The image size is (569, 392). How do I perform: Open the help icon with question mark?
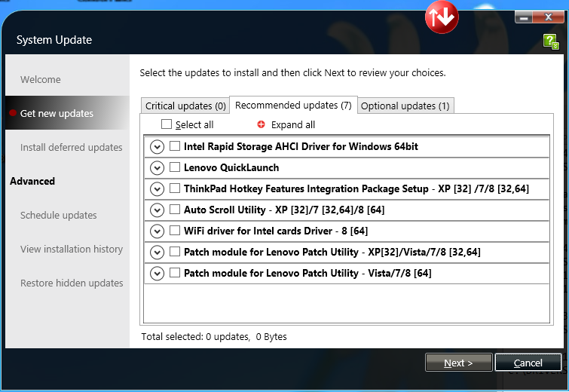551,41
